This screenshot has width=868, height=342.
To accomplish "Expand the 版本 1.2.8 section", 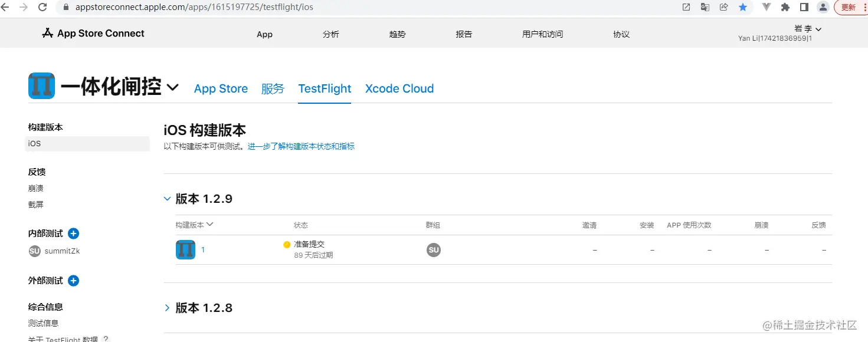I will (x=167, y=307).
